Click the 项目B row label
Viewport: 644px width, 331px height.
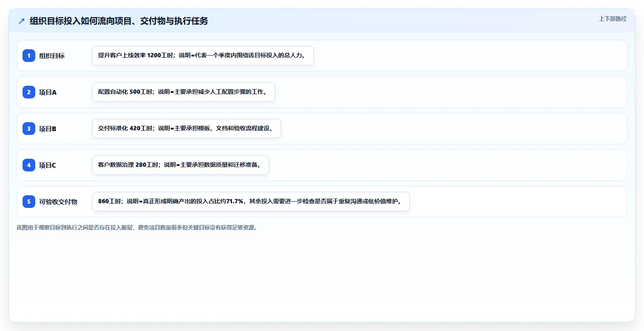48,129
